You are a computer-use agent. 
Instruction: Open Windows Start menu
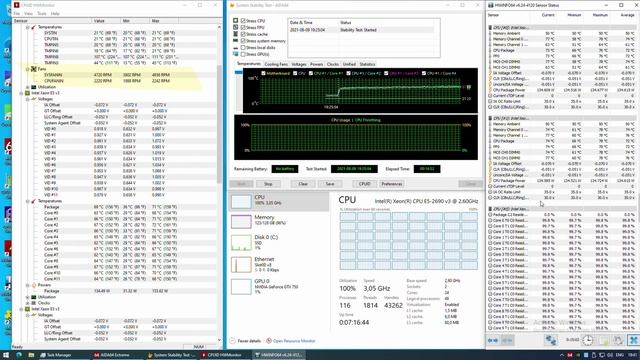(x=6, y=355)
